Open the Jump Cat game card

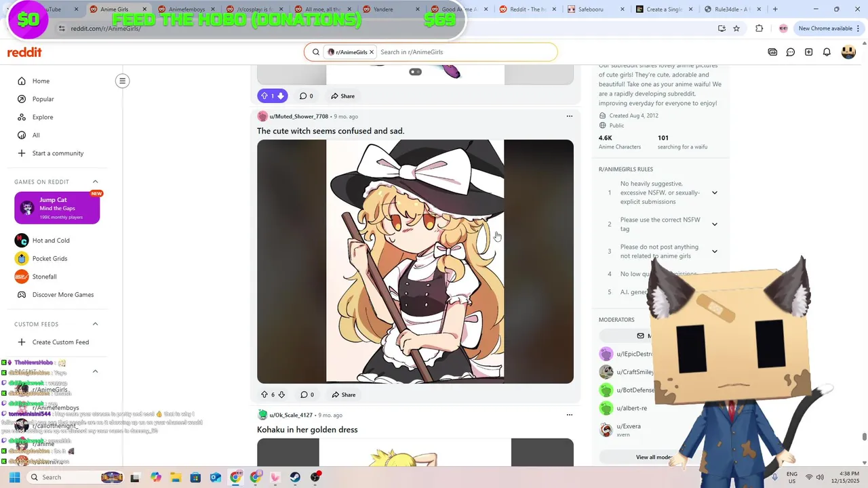click(57, 208)
